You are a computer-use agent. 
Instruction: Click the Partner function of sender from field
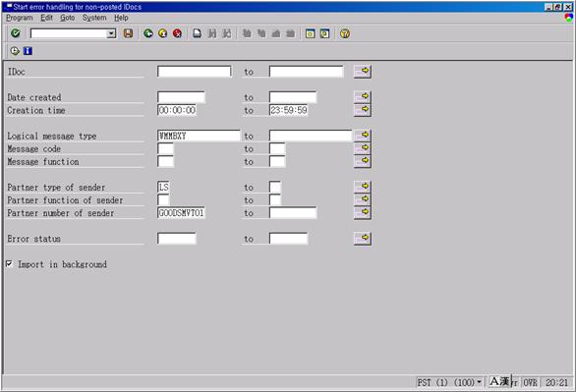[x=163, y=200]
